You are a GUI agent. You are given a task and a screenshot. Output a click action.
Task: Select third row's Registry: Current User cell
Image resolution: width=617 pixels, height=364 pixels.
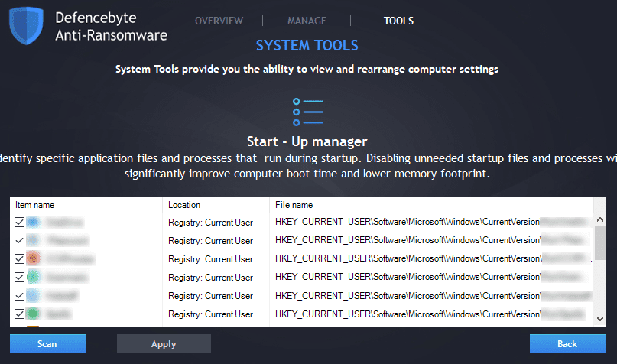pyautogui.click(x=210, y=259)
